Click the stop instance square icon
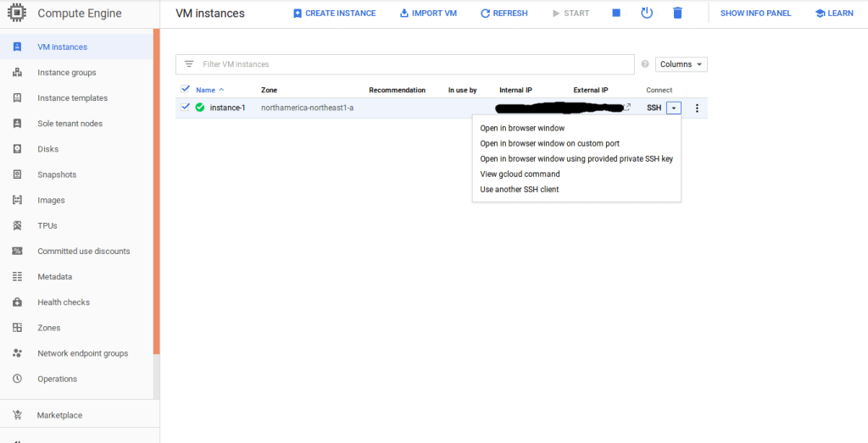Image resolution: width=868 pixels, height=443 pixels. [x=616, y=14]
